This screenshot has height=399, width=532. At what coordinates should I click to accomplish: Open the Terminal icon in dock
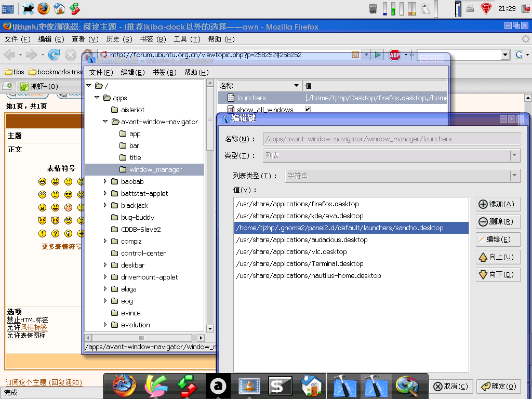(280, 386)
